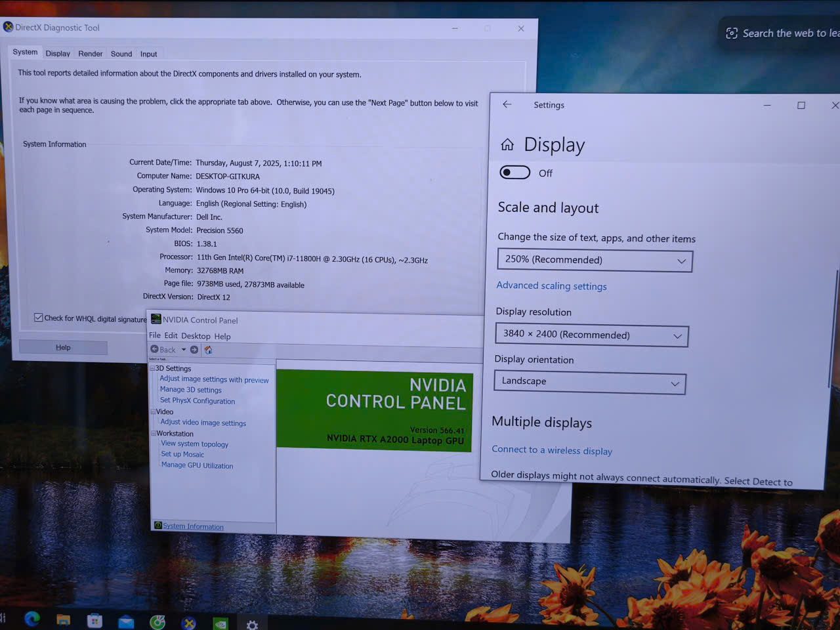The image size is (840, 630).
Task: Click System Information icon in NVIDIA panel
Action: (x=158, y=526)
